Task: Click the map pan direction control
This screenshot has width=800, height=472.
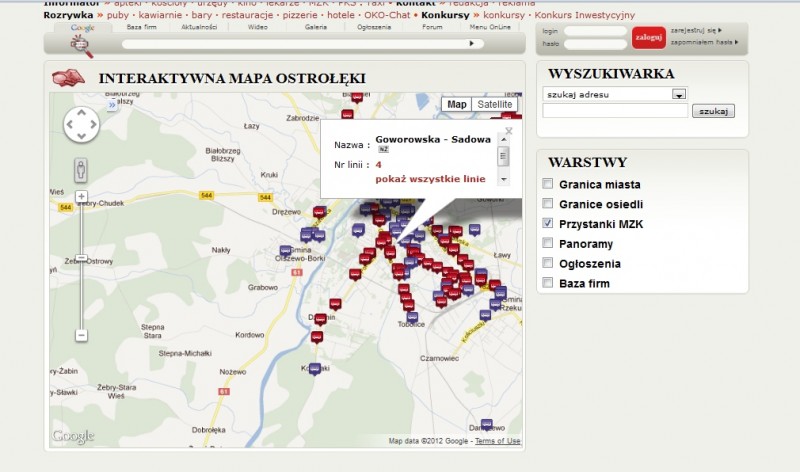Action: 82,124
